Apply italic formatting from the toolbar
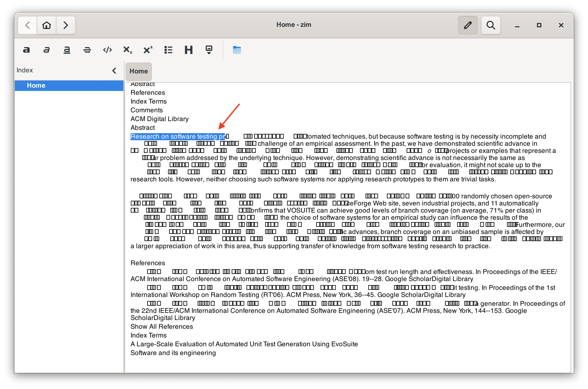 pos(46,50)
